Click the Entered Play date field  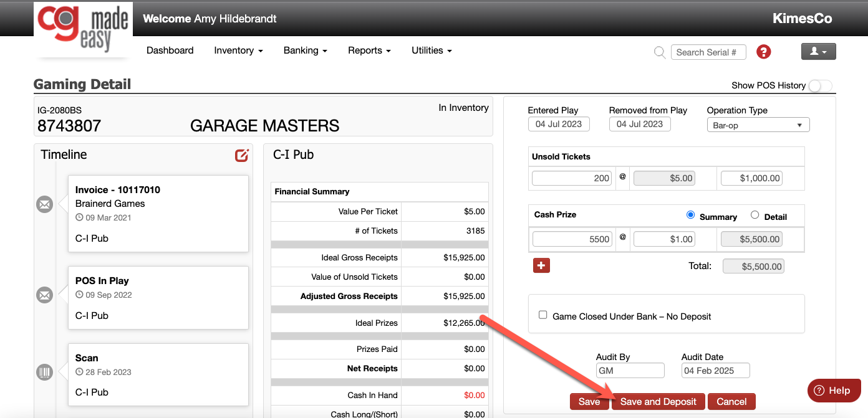(559, 124)
